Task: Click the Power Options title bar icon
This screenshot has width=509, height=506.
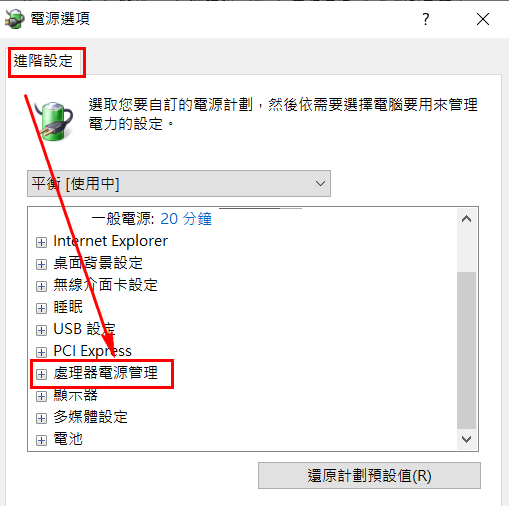Action: click(15, 19)
